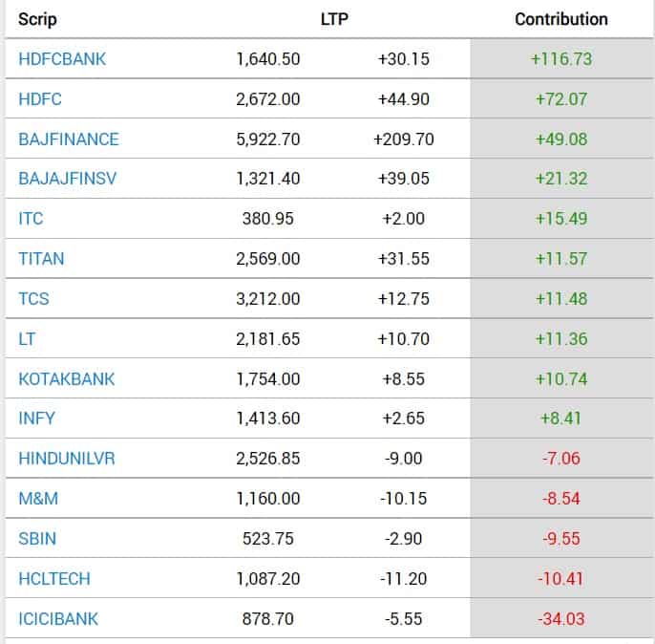
Task: Select INFY contribution value +8.41
Action: click(x=561, y=419)
